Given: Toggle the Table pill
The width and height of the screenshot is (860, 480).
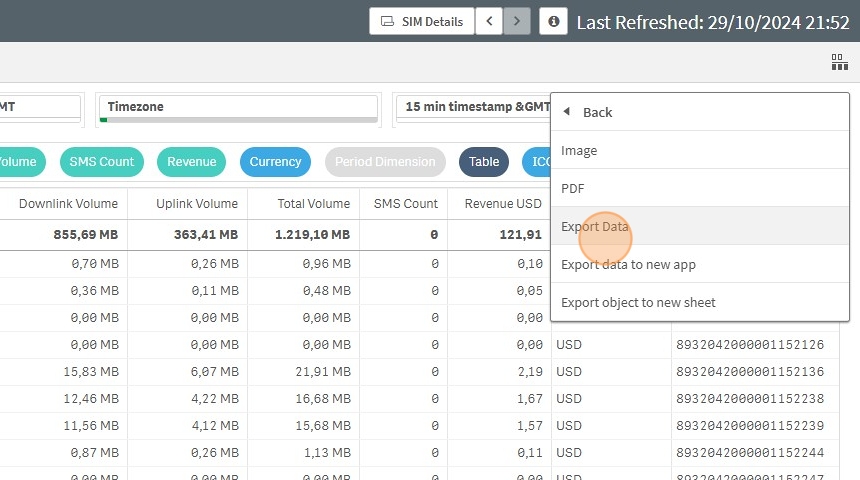Looking at the screenshot, I should pos(484,162).
